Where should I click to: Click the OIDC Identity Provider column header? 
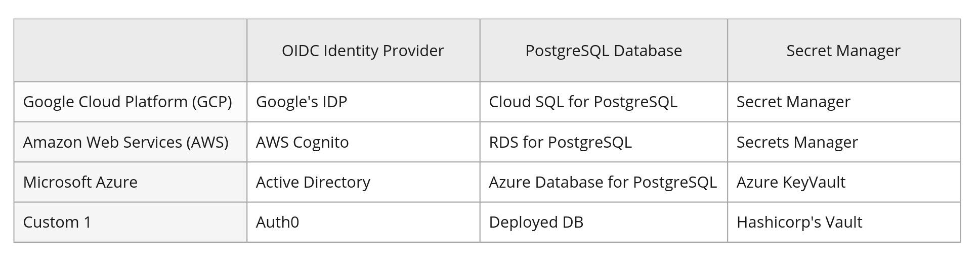tap(363, 51)
